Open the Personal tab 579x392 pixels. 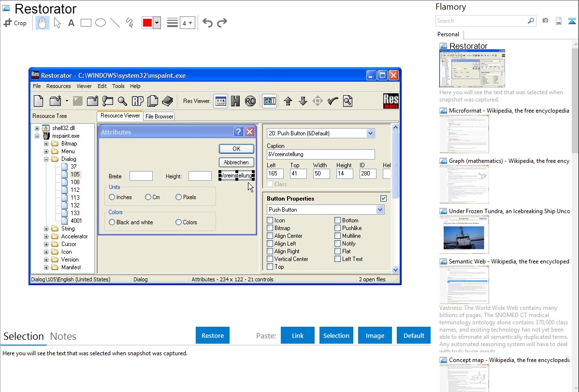coord(448,34)
